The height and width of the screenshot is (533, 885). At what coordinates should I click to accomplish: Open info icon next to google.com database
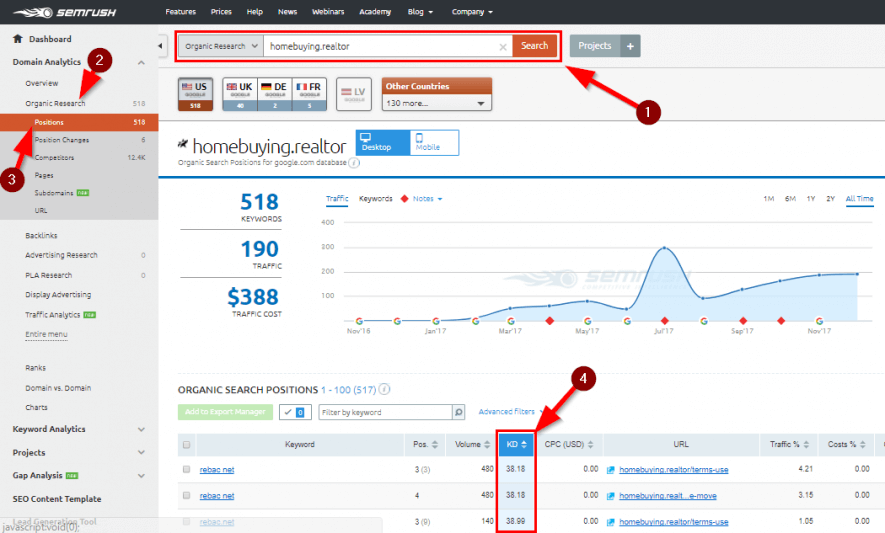coord(354,163)
